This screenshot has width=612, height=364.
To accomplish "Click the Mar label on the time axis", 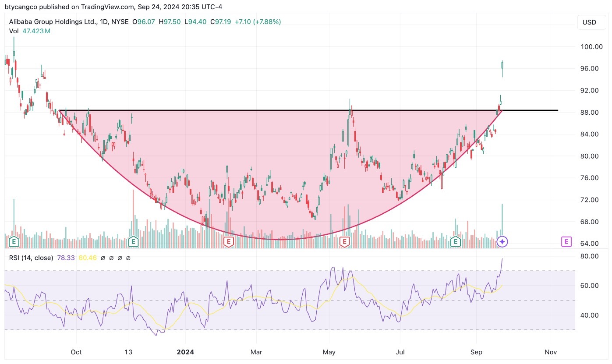I will [256, 352].
